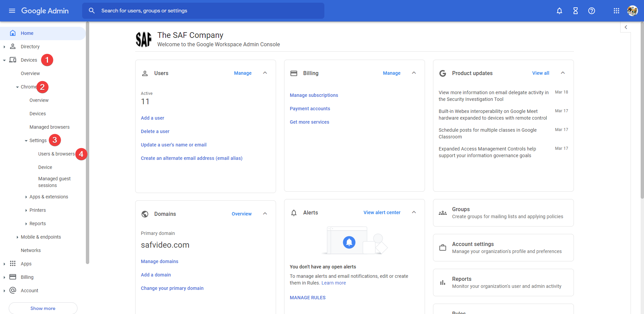Click Change your primary domain
This screenshot has height=314, width=644.
point(172,288)
